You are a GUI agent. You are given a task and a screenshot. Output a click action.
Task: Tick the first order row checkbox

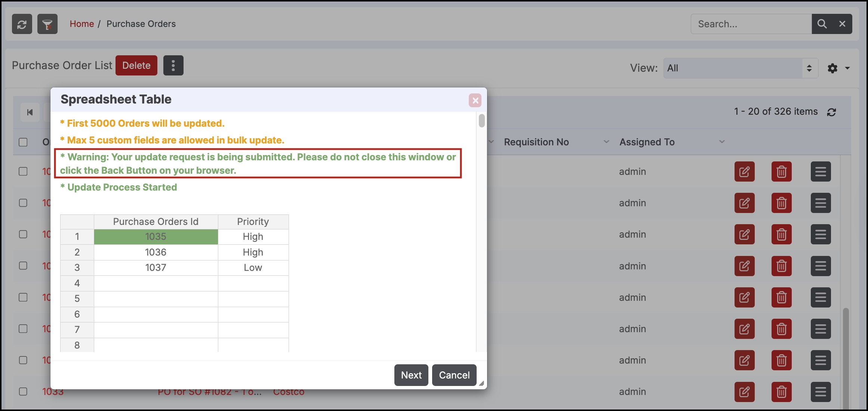tap(23, 171)
